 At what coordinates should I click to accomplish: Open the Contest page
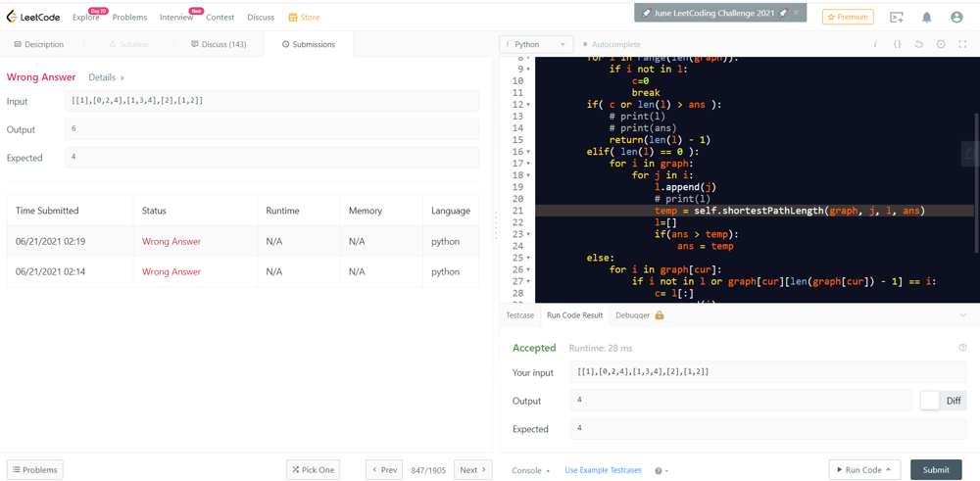click(x=220, y=18)
